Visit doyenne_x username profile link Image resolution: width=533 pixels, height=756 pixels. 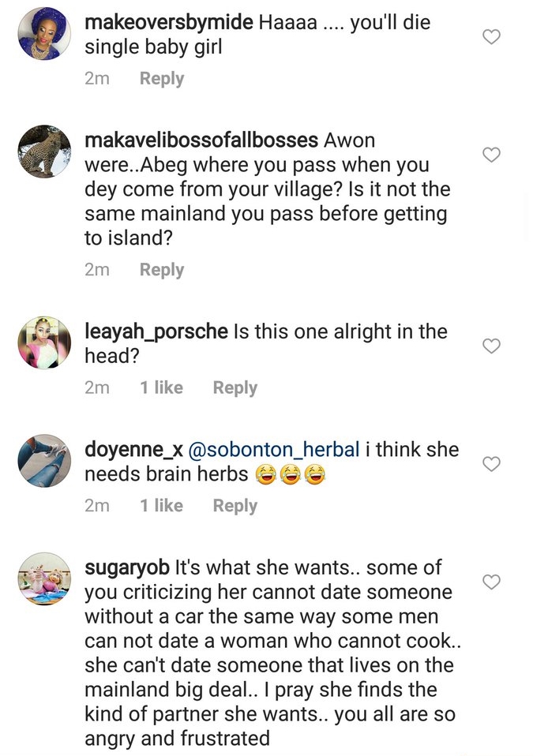[133, 450]
